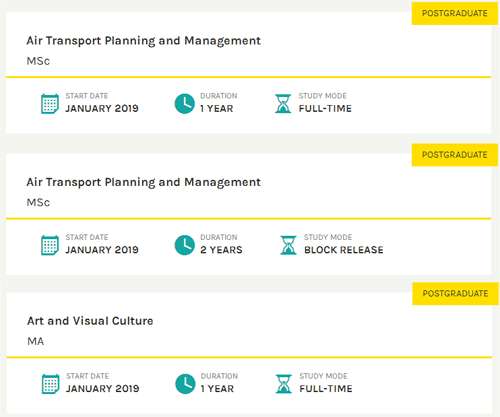Click hourglass icon next to first Full-Time label
Image resolution: width=500 pixels, height=417 pixels.
click(x=283, y=104)
